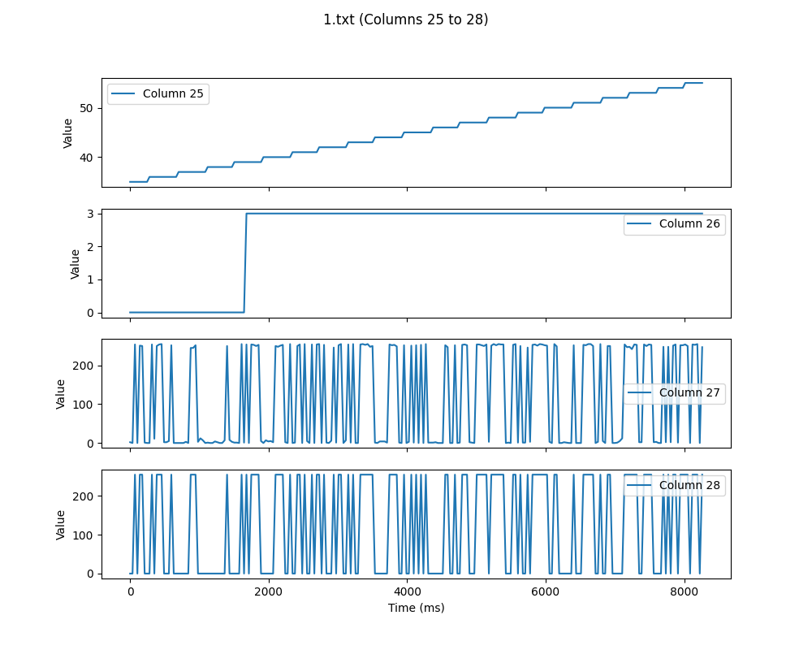
Task: Click the 4000 tick label on the time axis
Action: coord(407,591)
